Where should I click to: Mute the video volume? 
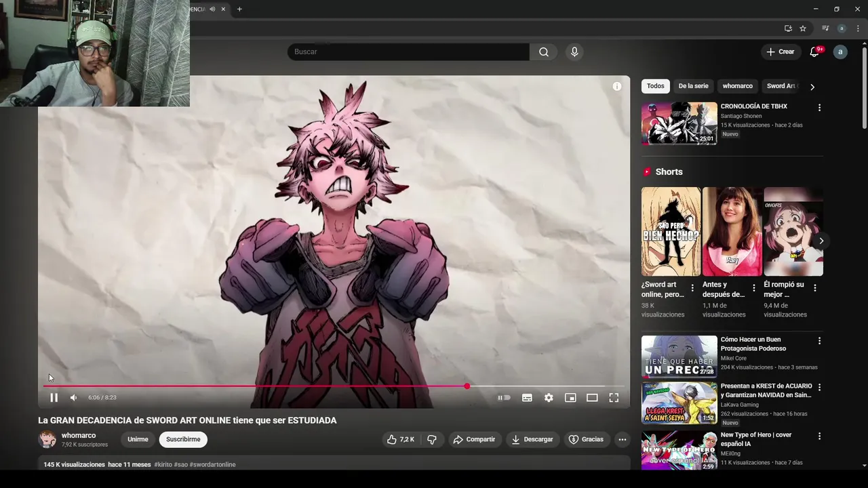click(74, 398)
